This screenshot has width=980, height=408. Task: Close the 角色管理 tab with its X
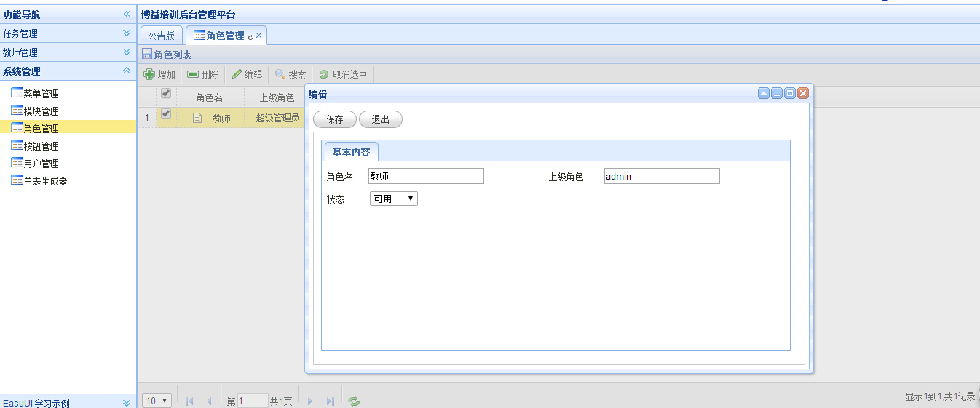259,35
